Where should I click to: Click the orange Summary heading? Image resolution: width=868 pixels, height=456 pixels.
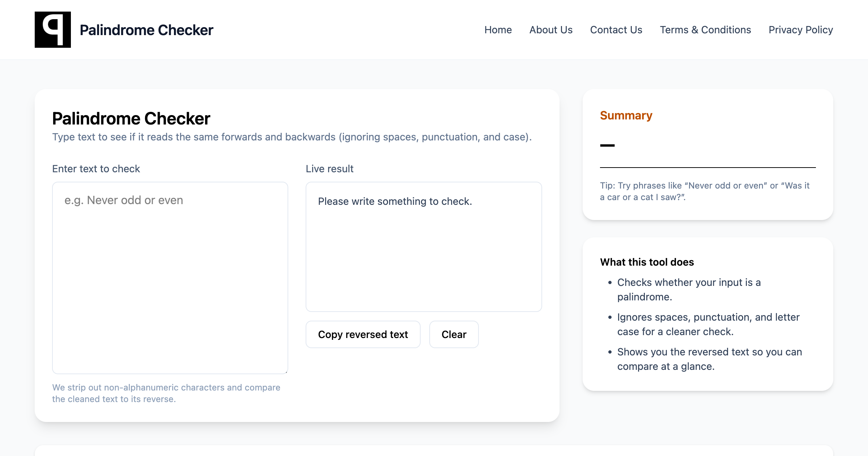click(626, 115)
